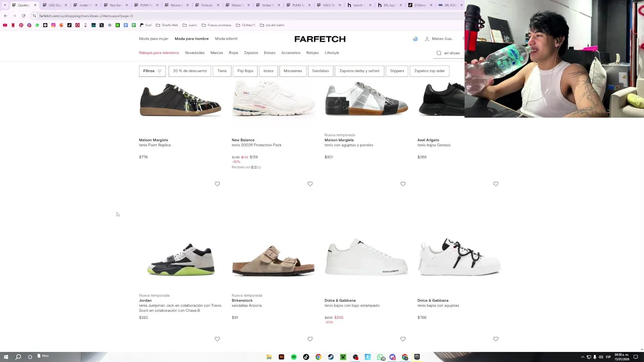Close the active Zapatos tab

tap(35, 5)
